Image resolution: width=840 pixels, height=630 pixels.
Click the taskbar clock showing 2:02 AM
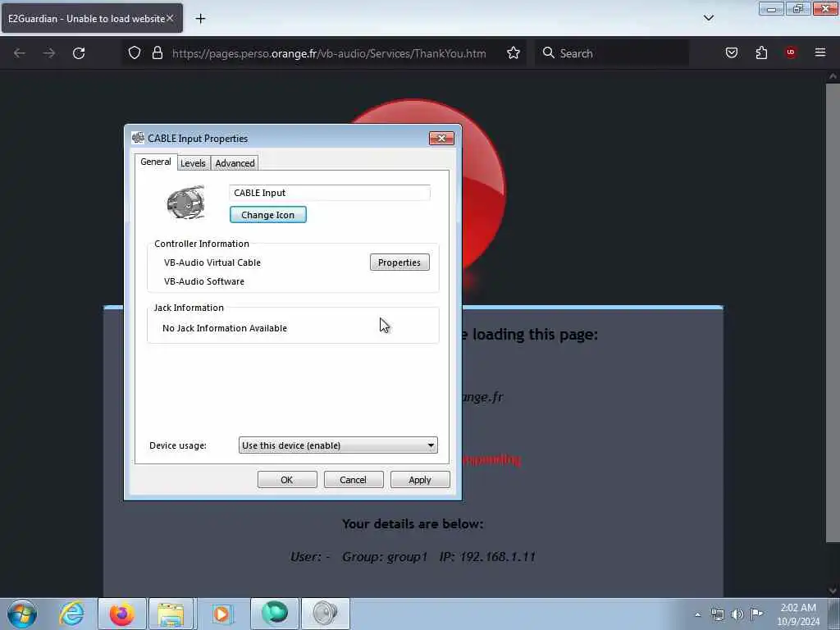[x=798, y=614]
